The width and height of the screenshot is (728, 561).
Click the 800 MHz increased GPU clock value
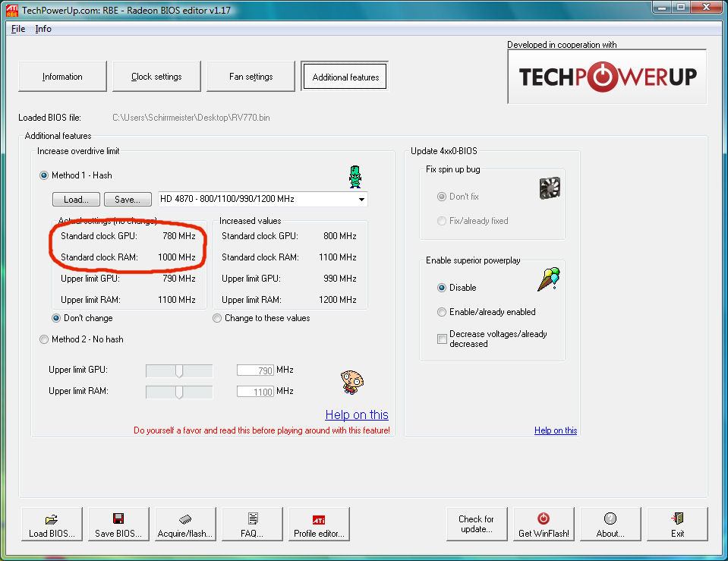pos(340,236)
